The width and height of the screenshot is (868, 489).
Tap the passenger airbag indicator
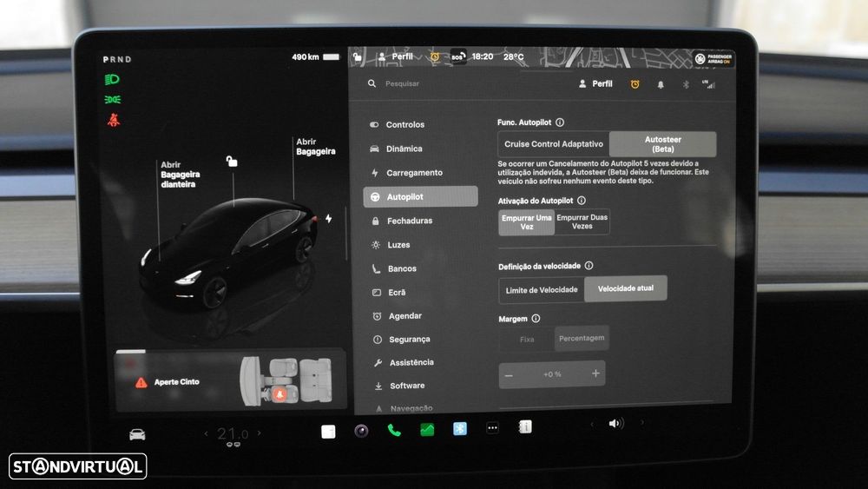click(713, 59)
